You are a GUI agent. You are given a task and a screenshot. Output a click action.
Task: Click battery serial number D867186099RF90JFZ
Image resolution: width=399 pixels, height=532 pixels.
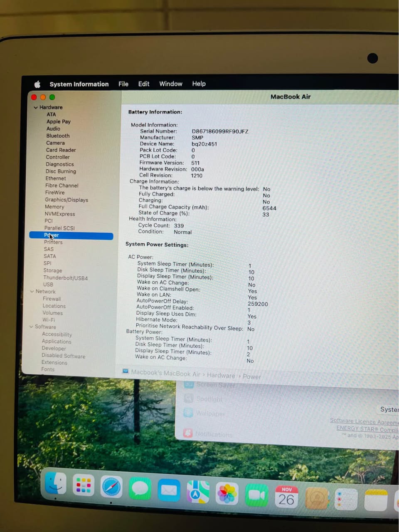point(220,131)
